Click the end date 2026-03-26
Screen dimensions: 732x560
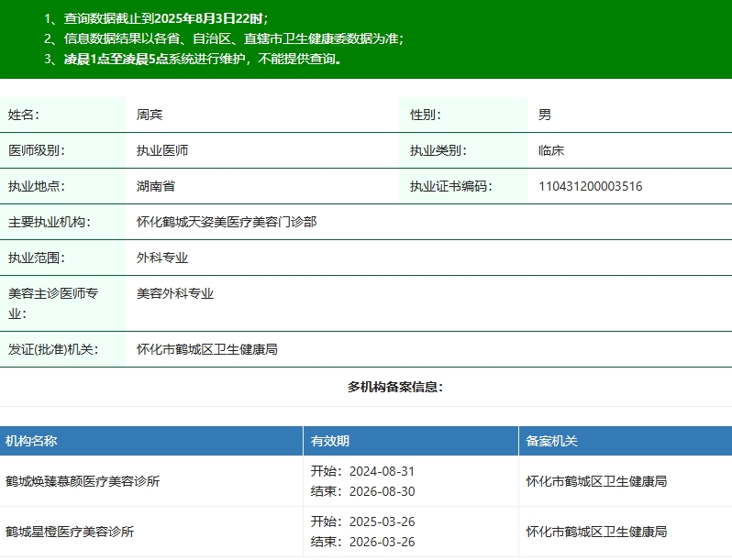[x=382, y=542]
